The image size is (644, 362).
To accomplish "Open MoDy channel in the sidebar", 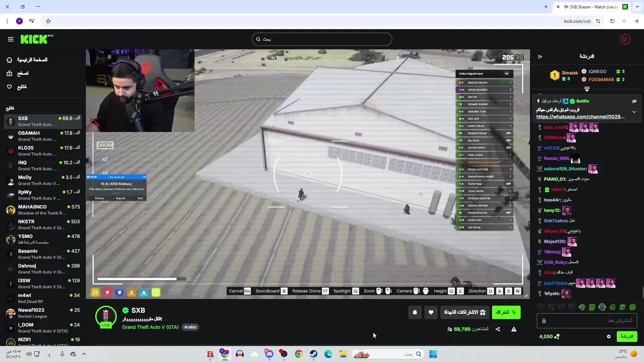I will pos(43,180).
